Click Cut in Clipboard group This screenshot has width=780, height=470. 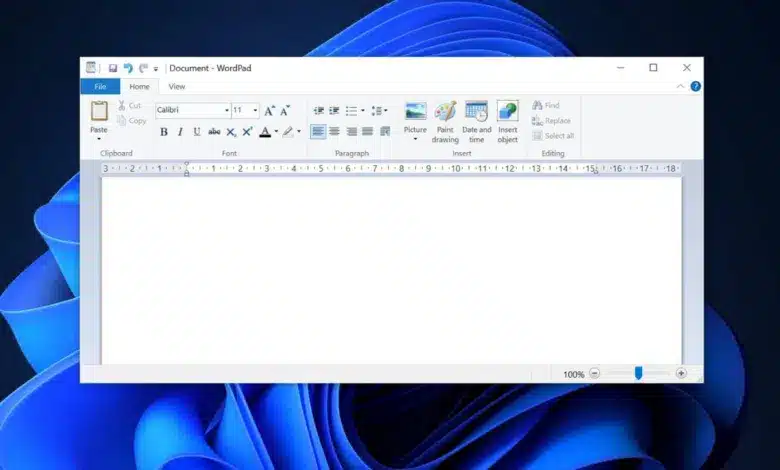130,105
